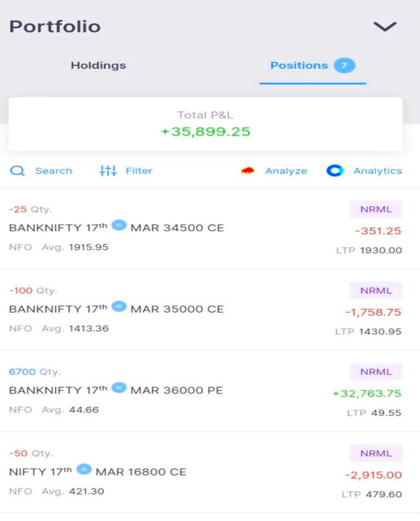Screen dimensions: 420x521
Task: Click the Total P&L summary card
Action: pos(206,124)
